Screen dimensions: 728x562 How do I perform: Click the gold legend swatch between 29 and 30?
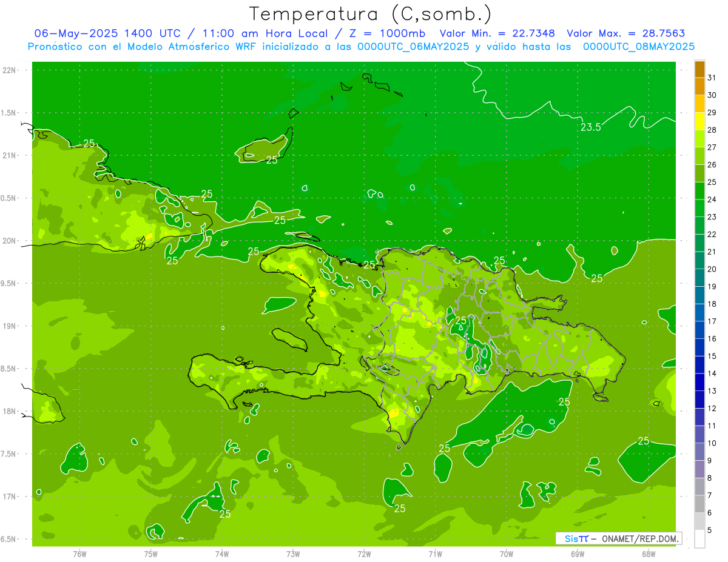coord(699,104)
